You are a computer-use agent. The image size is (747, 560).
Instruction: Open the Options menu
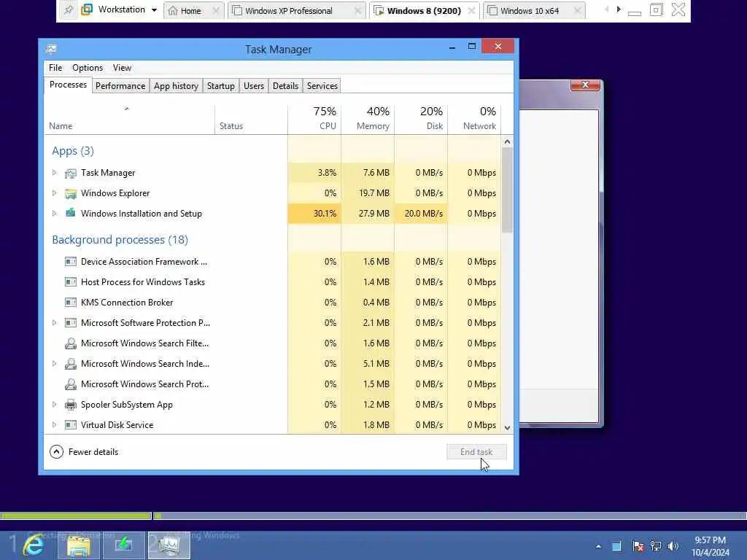[88, 68]
